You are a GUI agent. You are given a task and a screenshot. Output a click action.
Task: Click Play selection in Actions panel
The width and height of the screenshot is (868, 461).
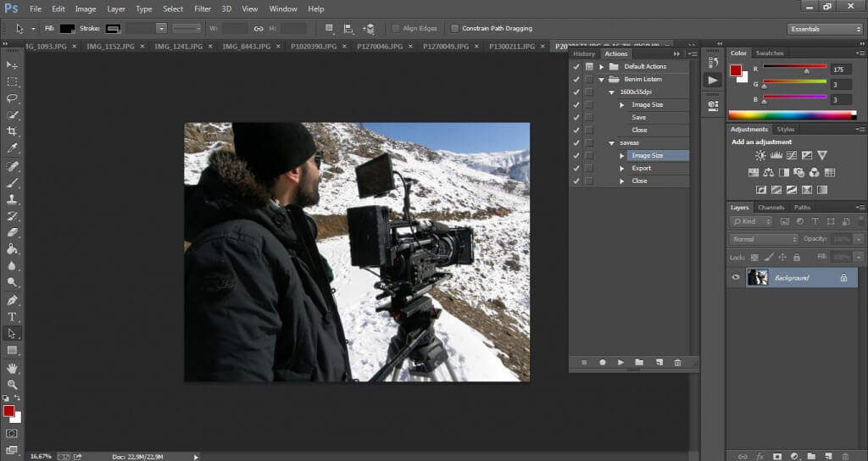coord(620,362)
